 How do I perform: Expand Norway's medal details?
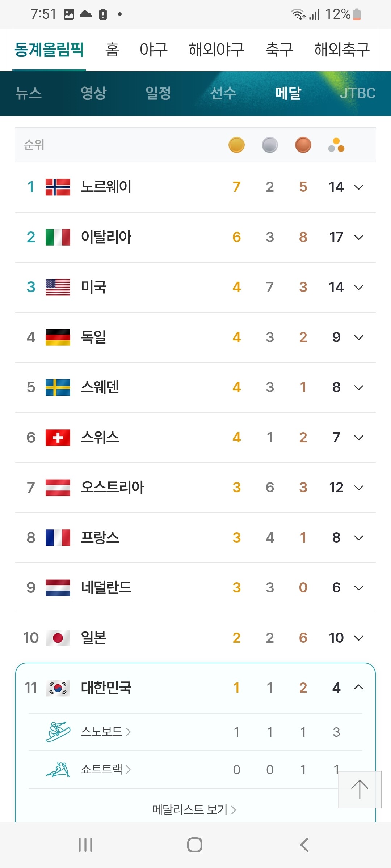pos(358,187)
